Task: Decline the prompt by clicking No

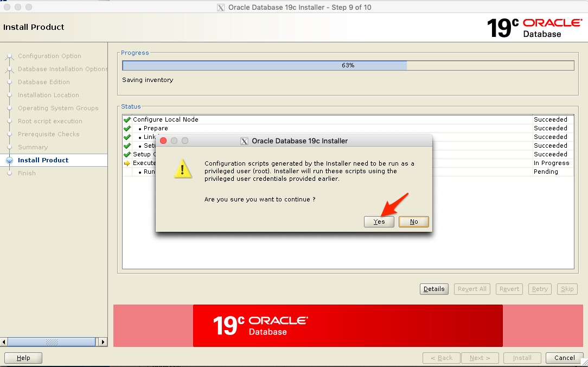Action: tap(414, 222)
